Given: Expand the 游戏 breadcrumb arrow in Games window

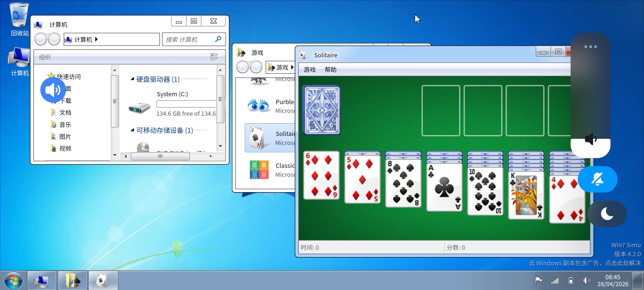Looking at the screenshot, I should click(292, 67).
